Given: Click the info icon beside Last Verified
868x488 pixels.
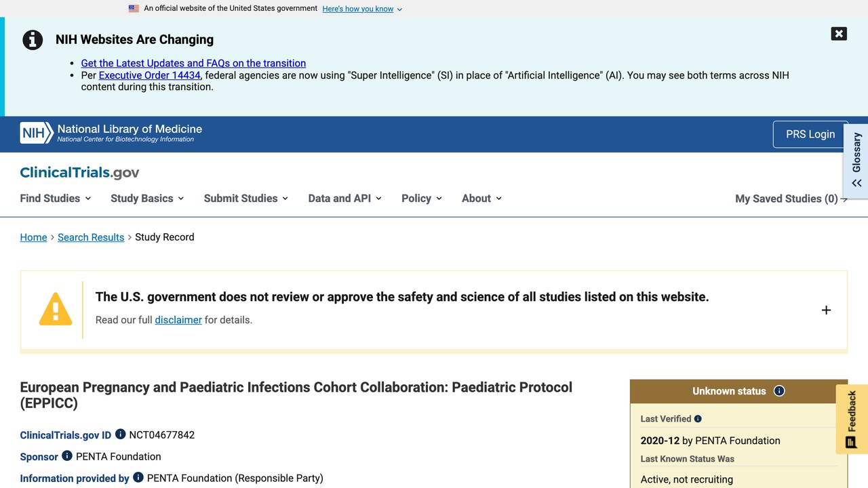Looking at the screenshot, I should coord(698,419).
